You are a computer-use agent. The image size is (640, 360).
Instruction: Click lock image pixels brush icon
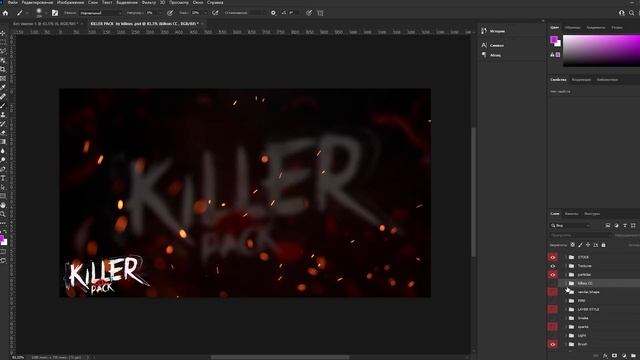580,245
